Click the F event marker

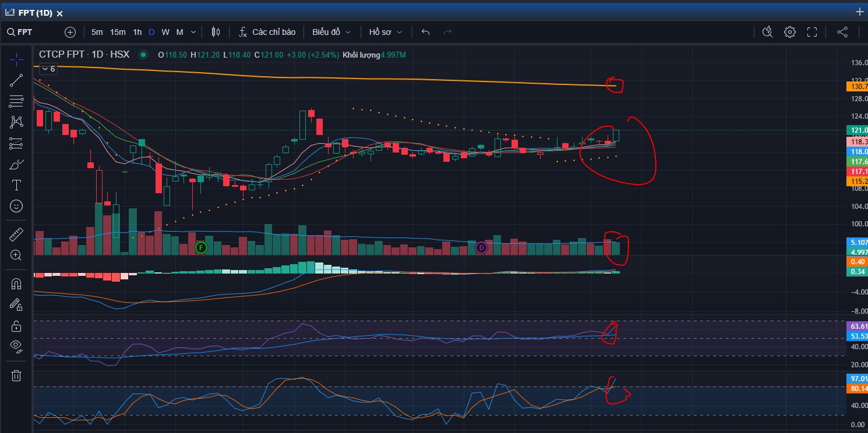click(201, 248)
